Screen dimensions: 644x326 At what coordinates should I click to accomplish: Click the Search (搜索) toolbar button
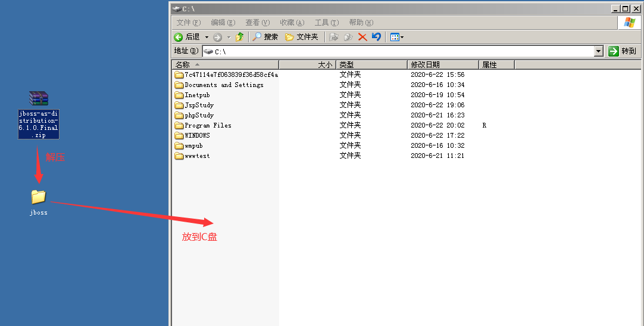265,37
